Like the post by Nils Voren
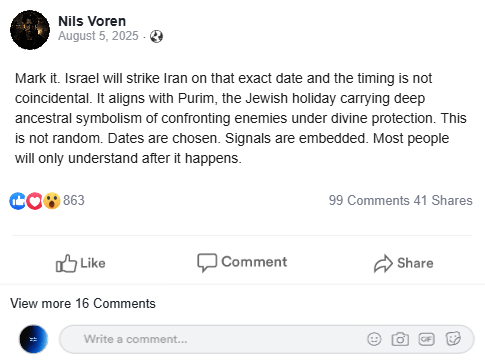 point(81,263)
